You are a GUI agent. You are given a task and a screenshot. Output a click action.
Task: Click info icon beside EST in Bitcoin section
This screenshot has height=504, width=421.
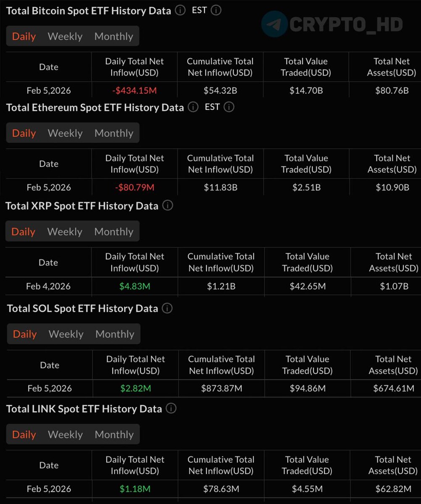216,10
